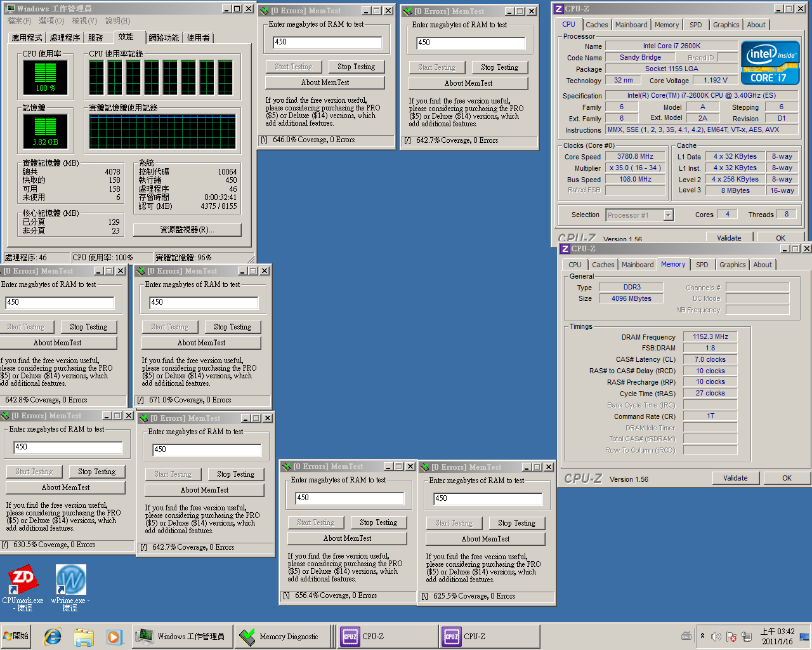Click the 'Intel Core i7 2600K' name value

[671, 46]
